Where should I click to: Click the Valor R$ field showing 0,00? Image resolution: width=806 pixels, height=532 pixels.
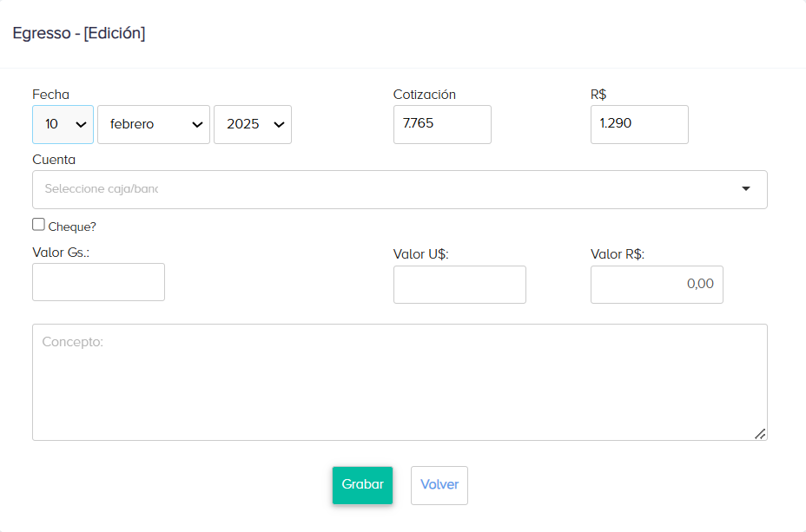click(656, 285)
